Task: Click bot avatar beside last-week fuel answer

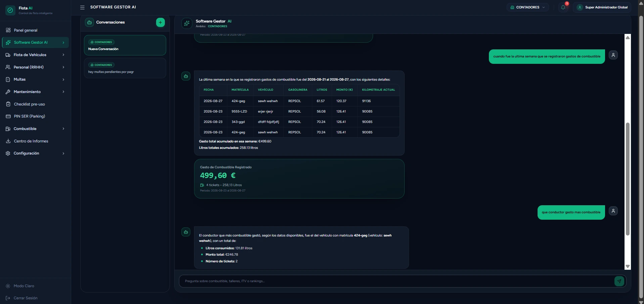Action: pos(186,76)
